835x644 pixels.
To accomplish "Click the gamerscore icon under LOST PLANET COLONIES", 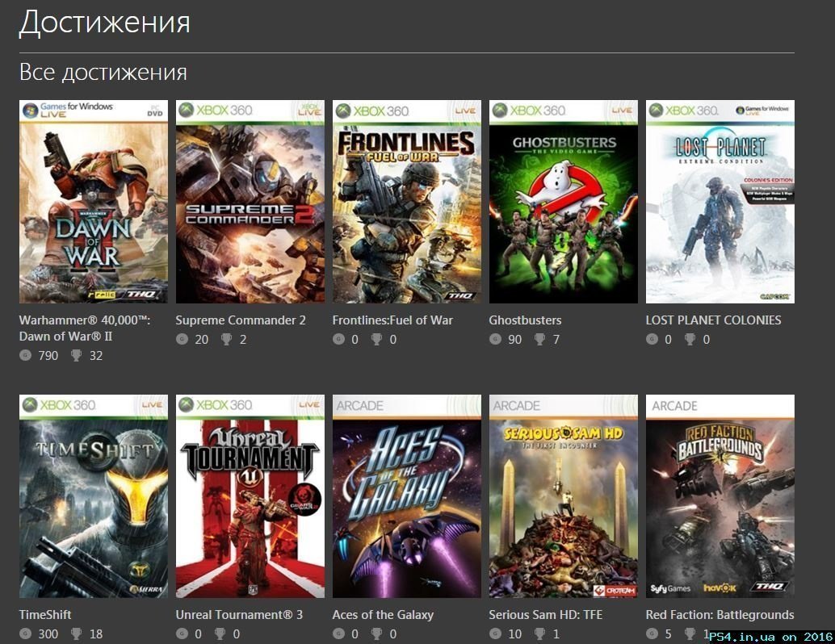I will click(652, 339).
